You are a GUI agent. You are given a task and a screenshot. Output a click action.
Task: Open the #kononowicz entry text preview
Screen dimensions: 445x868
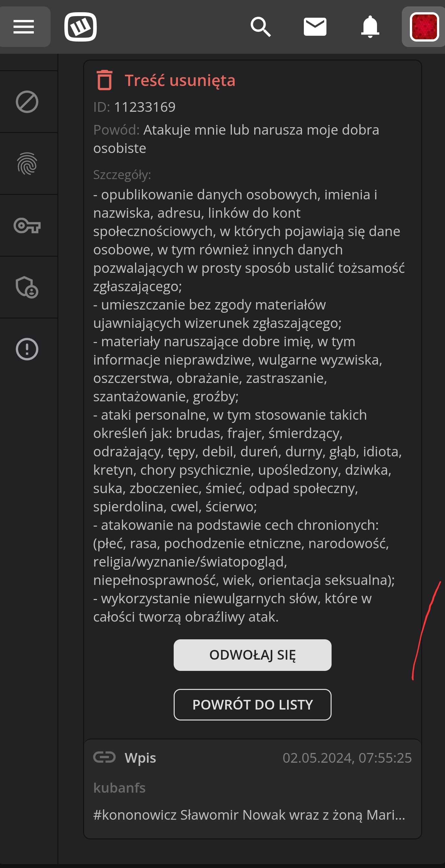coord(249,815)
